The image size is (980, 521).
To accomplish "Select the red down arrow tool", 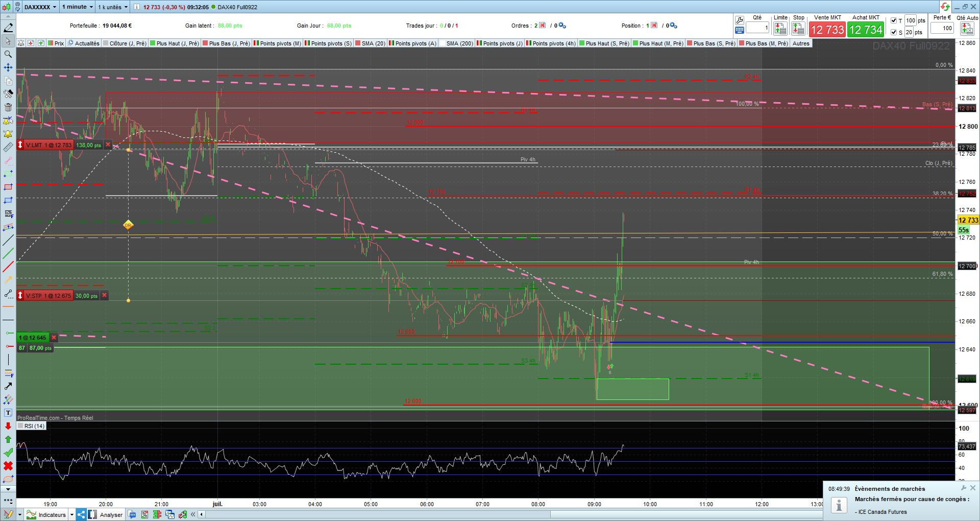I will pos(8,426).
